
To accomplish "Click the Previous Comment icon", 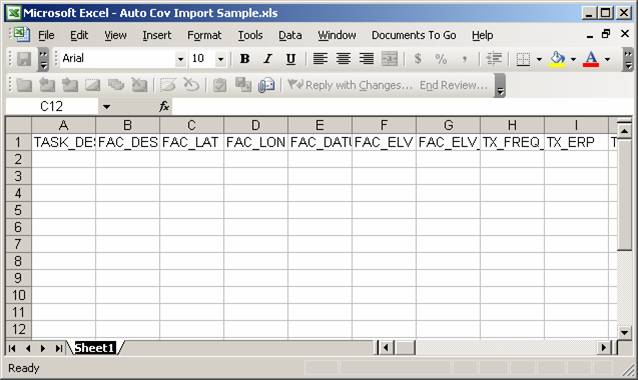I will (47, 85).
